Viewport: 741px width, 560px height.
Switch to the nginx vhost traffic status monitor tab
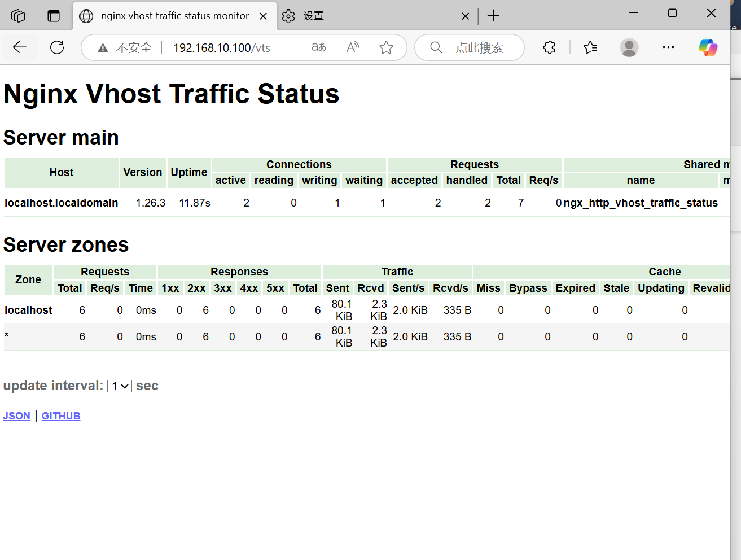174,16
